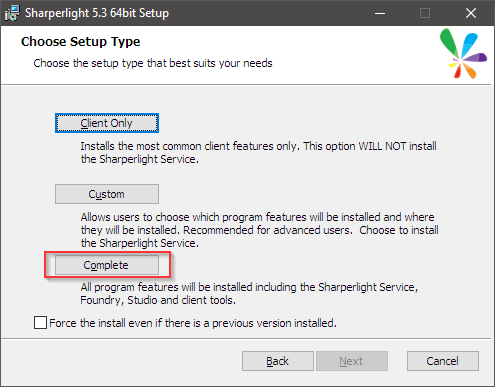Go Back to the previous step
This screenshot has width=495, height=387.
point(278,361)
